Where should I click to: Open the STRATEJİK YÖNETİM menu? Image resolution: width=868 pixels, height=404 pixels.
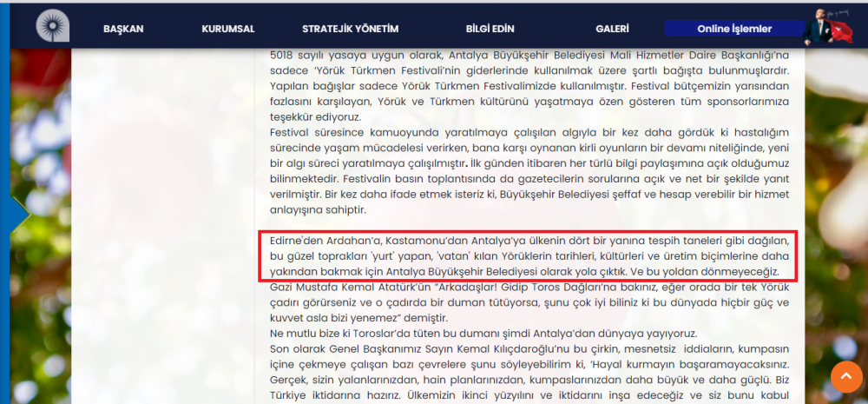click(350, 30)
